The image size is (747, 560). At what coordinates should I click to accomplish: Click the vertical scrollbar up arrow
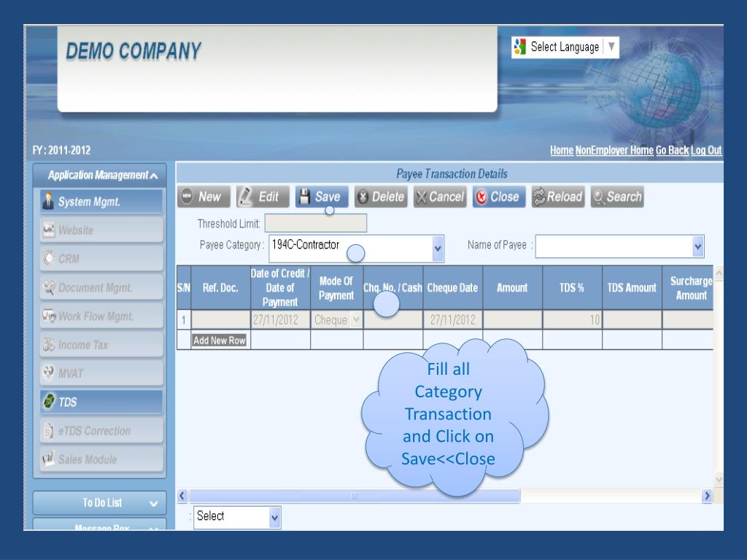click(x=719, y=273)
